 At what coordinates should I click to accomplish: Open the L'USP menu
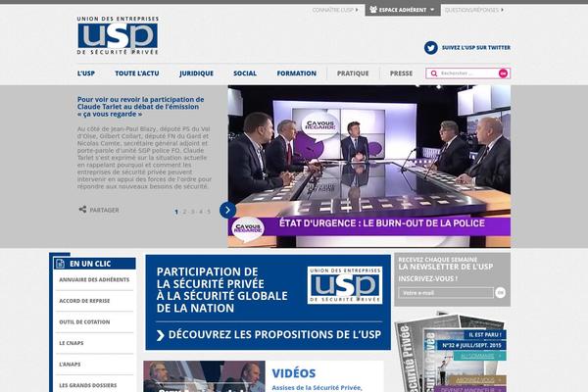[x=86, y=73]
